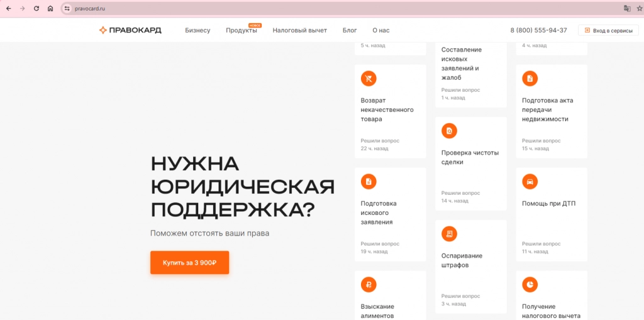This screenshot has height=320, width=644.
Task: Click the icon above Возврат некачественного товара
Action: pyautogui.click(x=369, y=79)
